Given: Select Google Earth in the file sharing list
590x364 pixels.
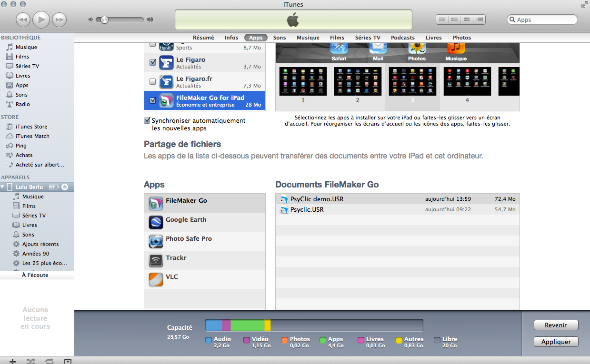Looking at the screenshot, I should click(x=205, y=222).
